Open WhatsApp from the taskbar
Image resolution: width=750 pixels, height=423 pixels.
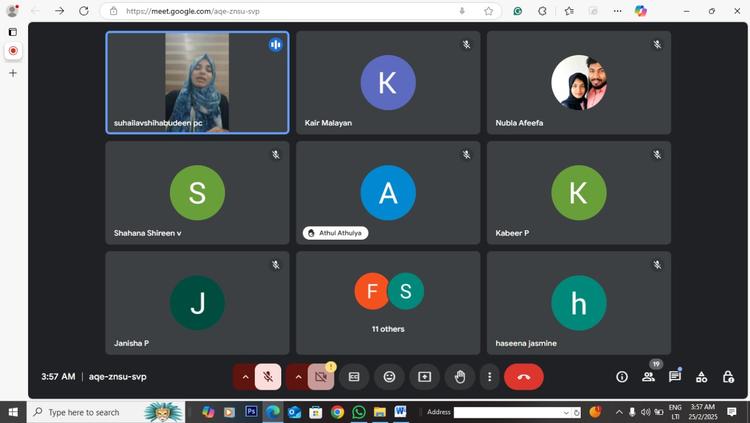pyautogui.click(x=359, y=412)
